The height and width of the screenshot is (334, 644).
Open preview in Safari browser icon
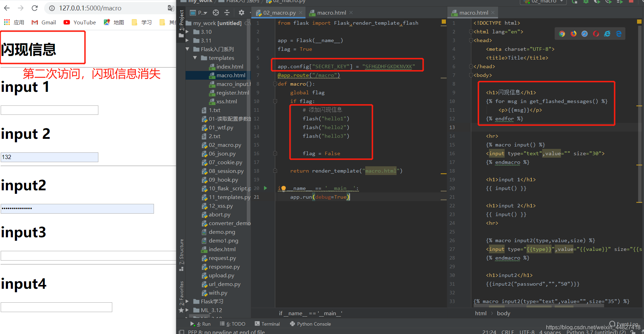pyautogui.click(x=585, y=34)
